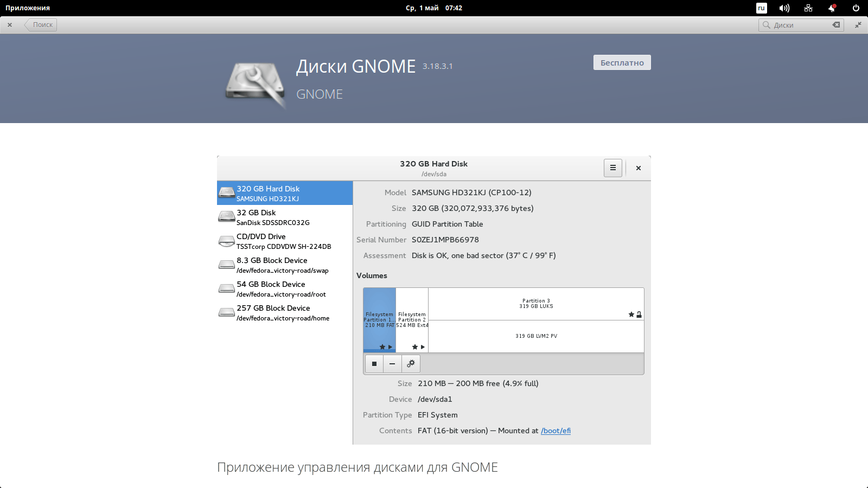Click the Диски GNOME hard-drive app icon
Image resolution: width=868 pixels, height=488 pixels.
click(256, 85)
